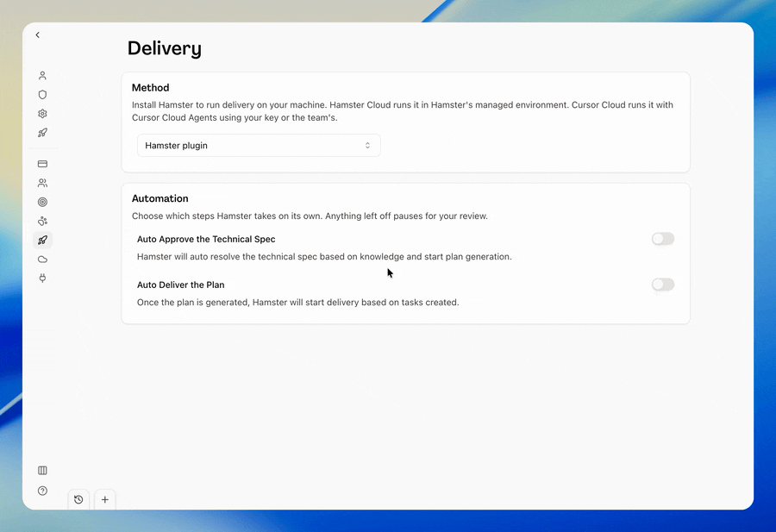Viewport: 776px width, 532px height.
Task: Click the paw print icon in sidebar
Action: point(42,221)
